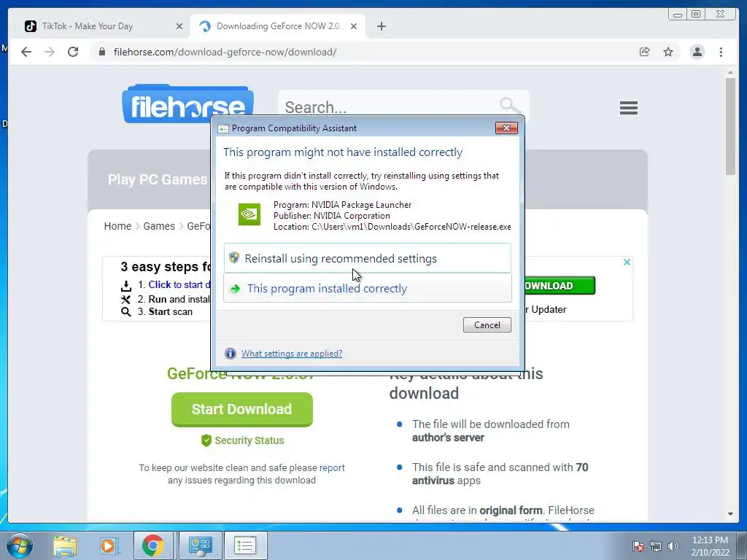This screenshot has height=560, width=747.
Task: Focus the filehorse.com address bar
Action: (362, 52)
